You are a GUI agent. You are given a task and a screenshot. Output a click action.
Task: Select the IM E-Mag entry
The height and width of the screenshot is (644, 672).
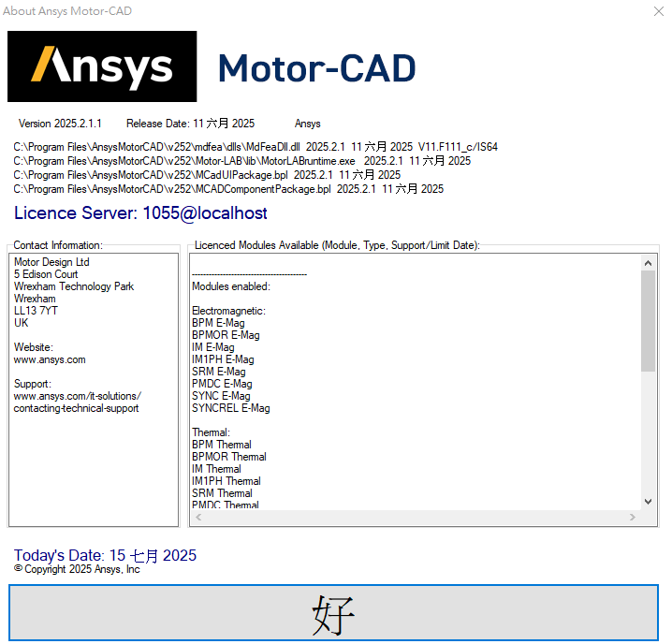click(213, 347)
